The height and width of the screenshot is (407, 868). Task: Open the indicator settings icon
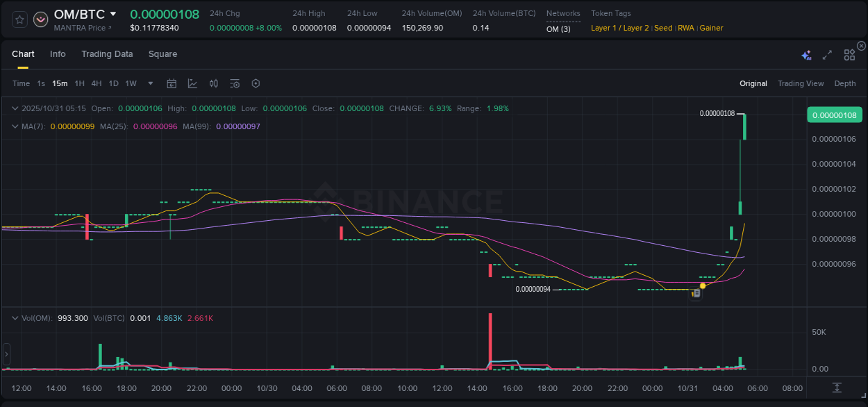point(234,83)
